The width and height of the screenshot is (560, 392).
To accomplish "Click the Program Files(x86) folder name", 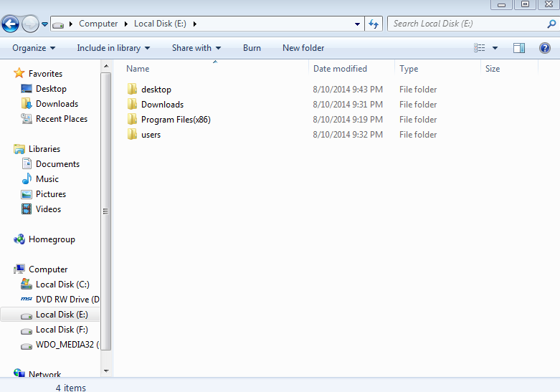I will point(176,120).
